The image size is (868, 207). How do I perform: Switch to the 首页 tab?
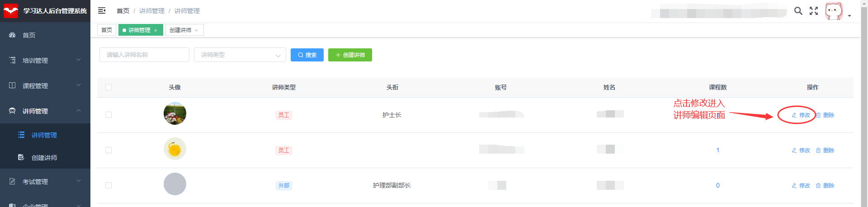click(107, 30)
